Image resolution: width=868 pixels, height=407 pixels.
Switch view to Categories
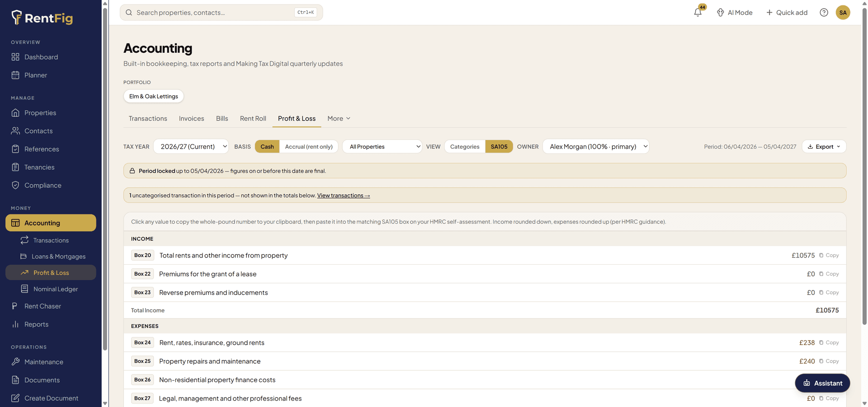[x=465, y=146]
